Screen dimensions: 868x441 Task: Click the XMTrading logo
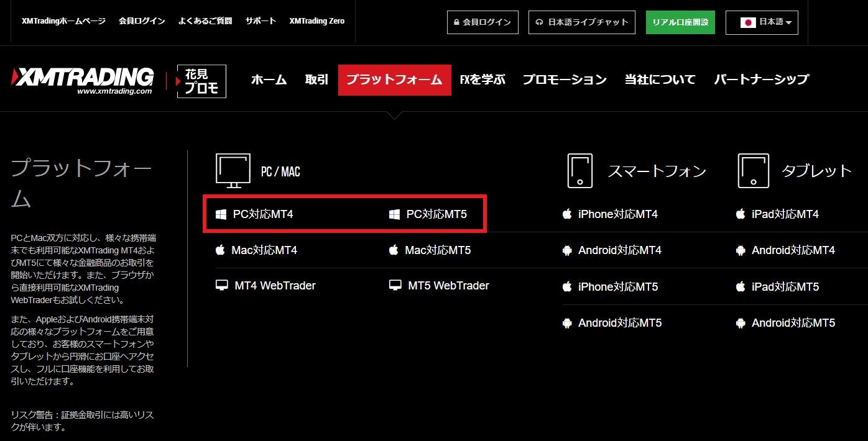(82, 81)
